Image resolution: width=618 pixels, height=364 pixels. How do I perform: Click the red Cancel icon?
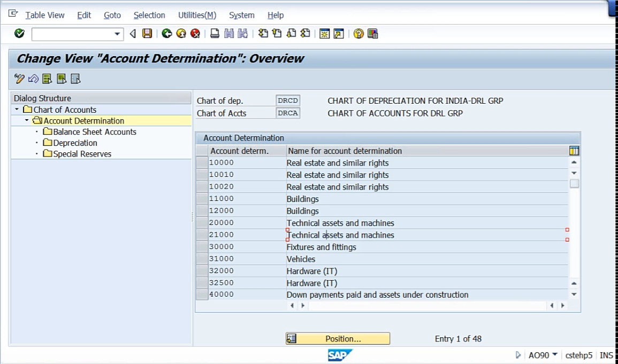[195, 34]
